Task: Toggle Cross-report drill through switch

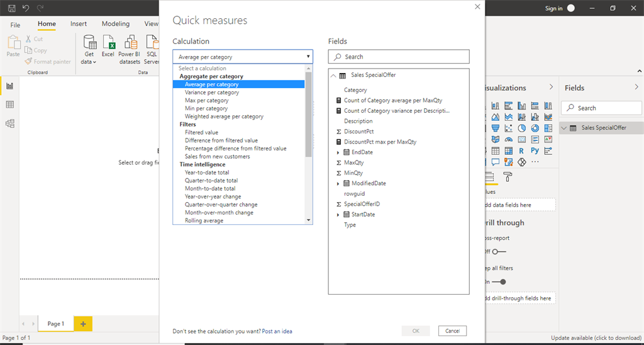Action: [x=499, y=252]
